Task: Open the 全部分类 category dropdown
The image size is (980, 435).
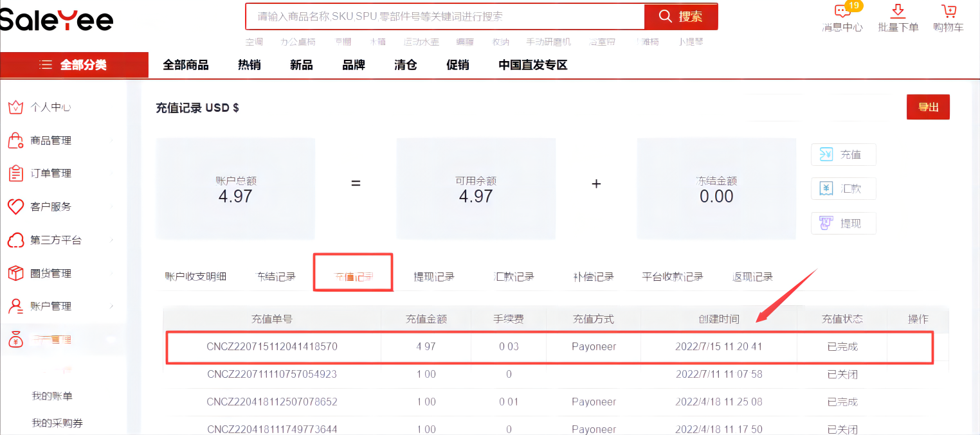Action: (x=74, y=65)
